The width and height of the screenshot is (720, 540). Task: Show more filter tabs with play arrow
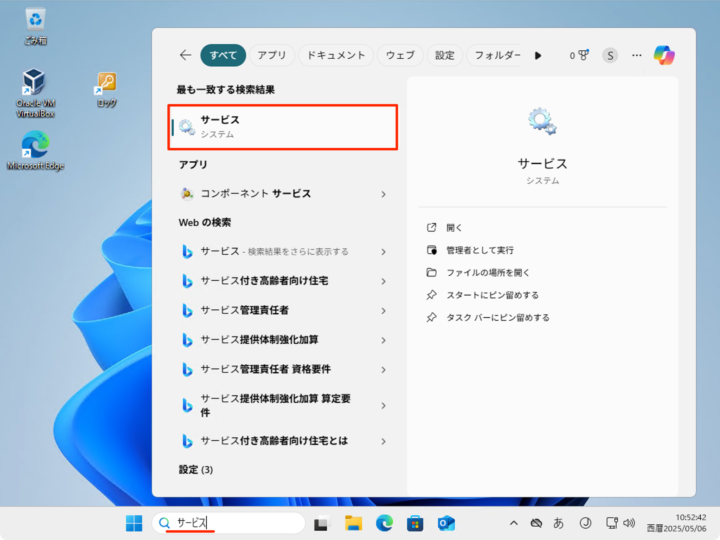coord(538,56)
